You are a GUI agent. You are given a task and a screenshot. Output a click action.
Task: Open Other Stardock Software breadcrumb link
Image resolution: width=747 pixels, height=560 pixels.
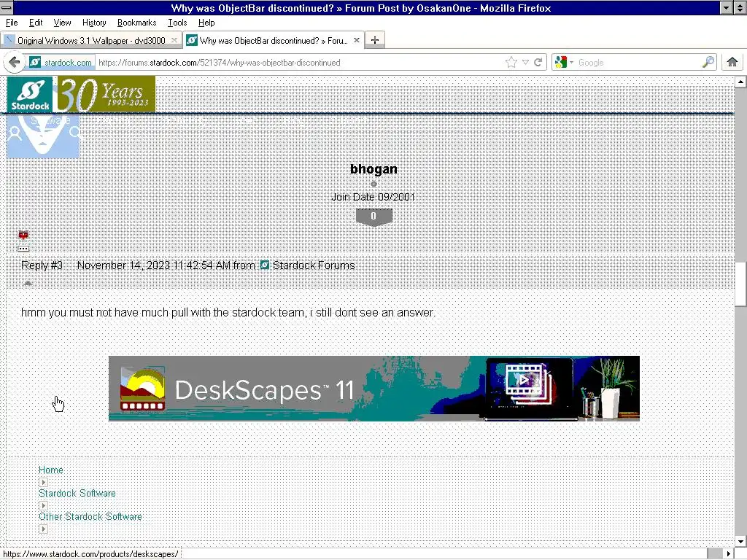click(x=90, y=517)
